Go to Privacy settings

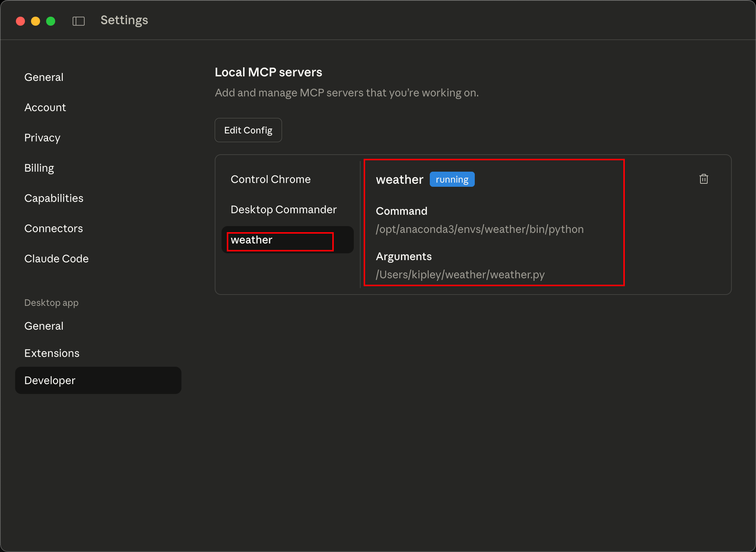[42, 138]
